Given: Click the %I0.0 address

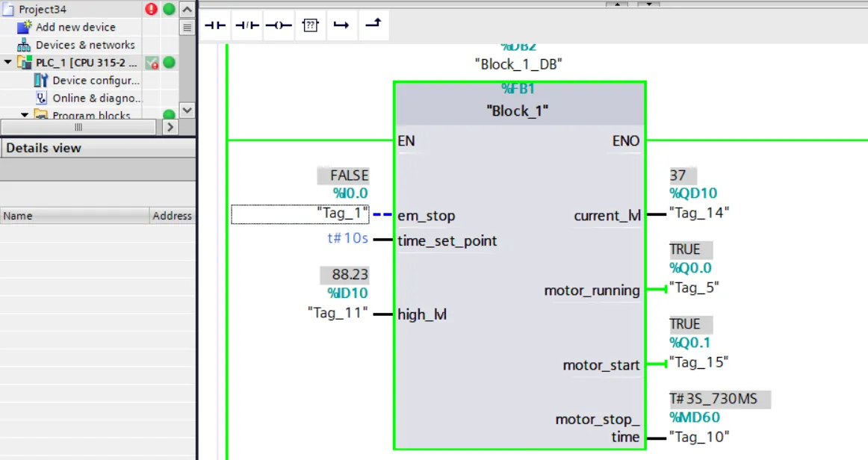Looking at the screenshot, I should pyautogui.click(x=350, y=193).
